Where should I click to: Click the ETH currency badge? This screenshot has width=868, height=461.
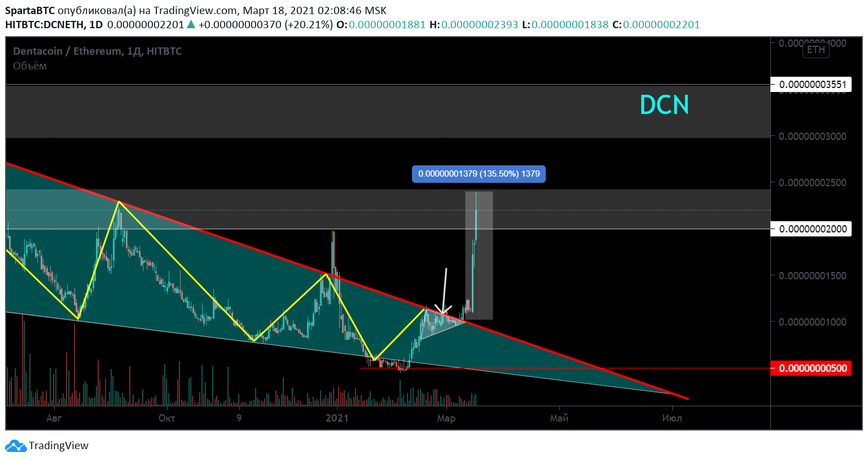tap(816, 50)
